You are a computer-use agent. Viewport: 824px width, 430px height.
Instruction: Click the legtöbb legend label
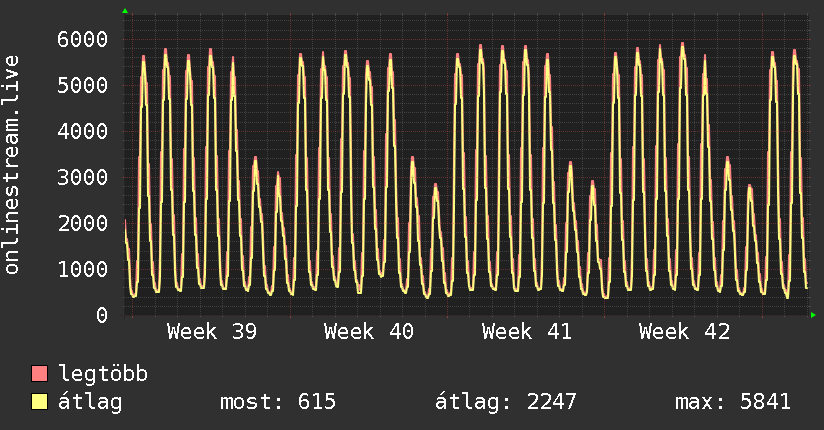click(103, 374)
